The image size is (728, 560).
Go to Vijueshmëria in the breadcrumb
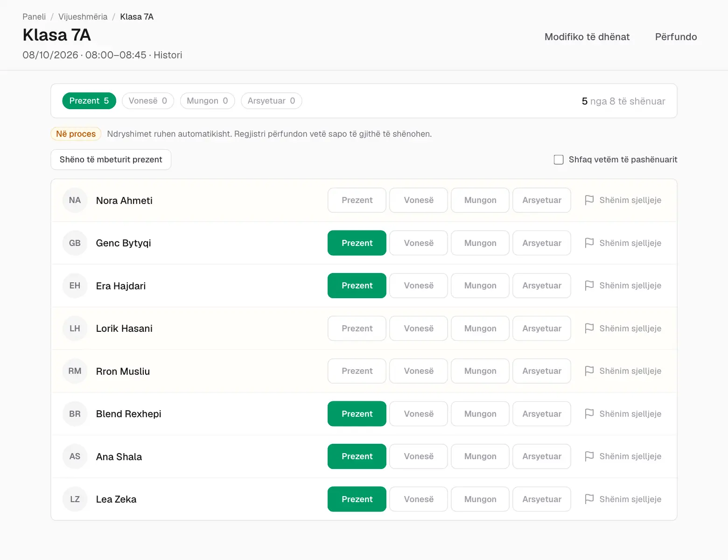coord(83,17)
